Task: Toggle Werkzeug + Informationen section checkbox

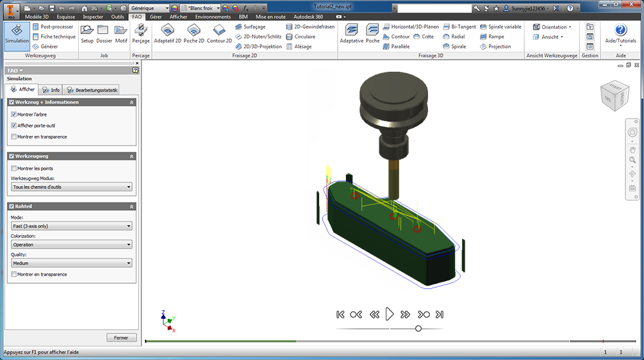Action: [12, 102]
